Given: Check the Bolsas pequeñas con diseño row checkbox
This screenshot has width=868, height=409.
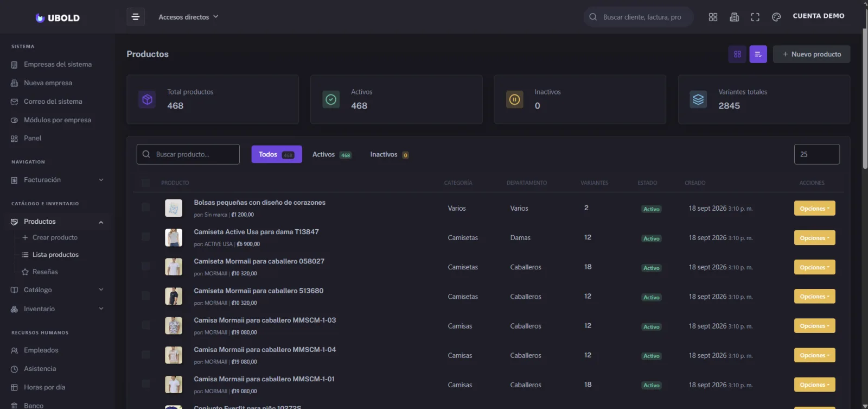Looking at the screenshot, I should point(145,207).
